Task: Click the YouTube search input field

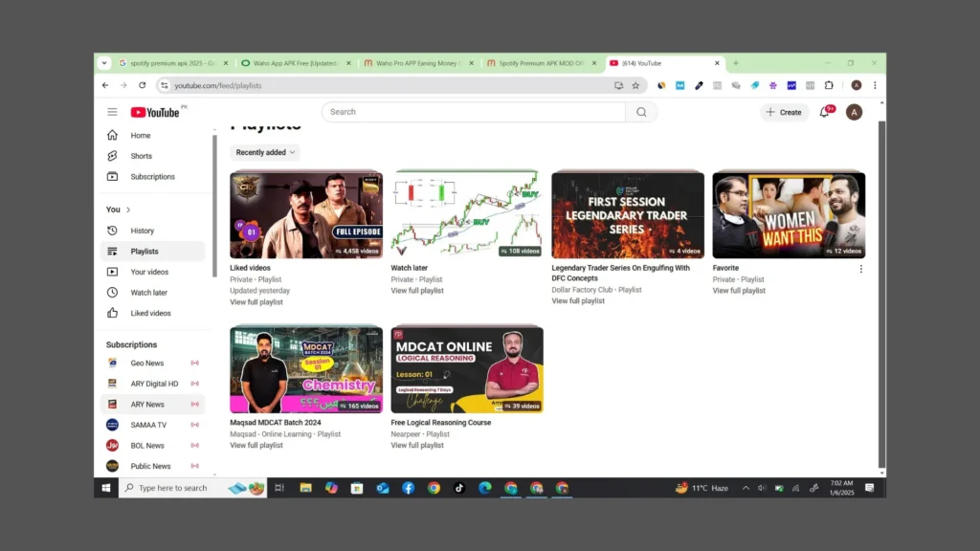Action: click(x=474, y=112)
